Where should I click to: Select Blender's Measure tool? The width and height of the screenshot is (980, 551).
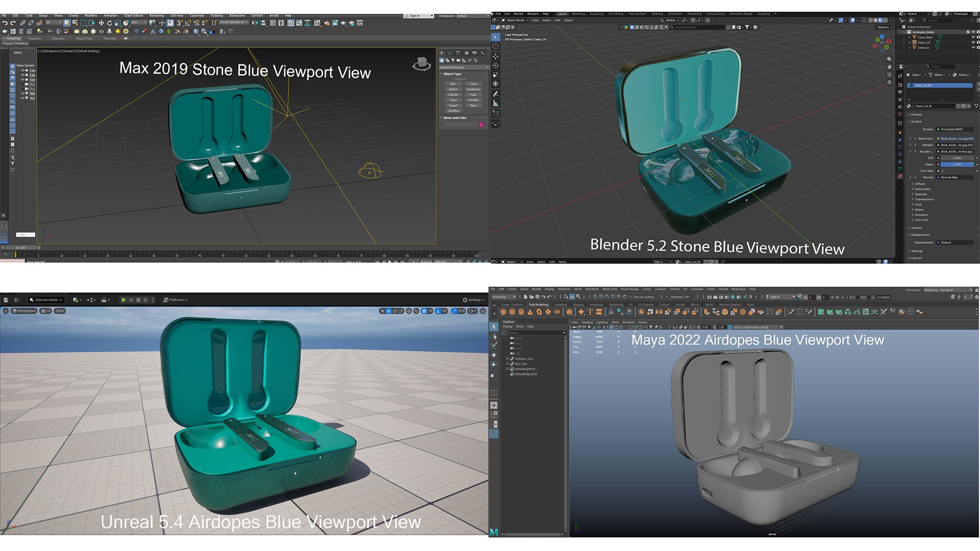pos(495,104)
